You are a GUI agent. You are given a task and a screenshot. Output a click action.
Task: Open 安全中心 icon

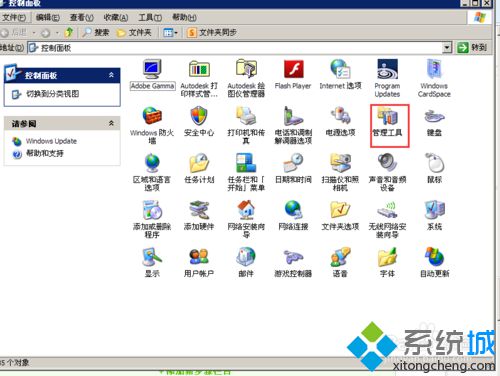pos(199,121)
